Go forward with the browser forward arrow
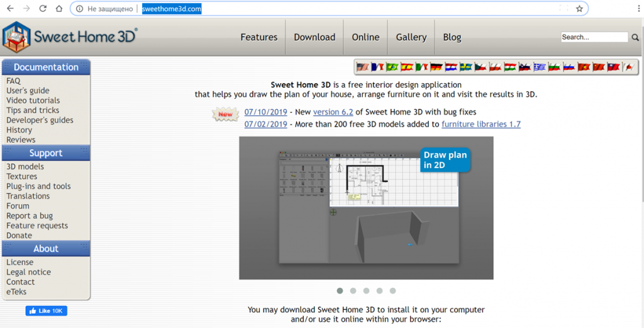Viewport: 644px width, 328px height. pyautogui.click(x=26, y=9)
